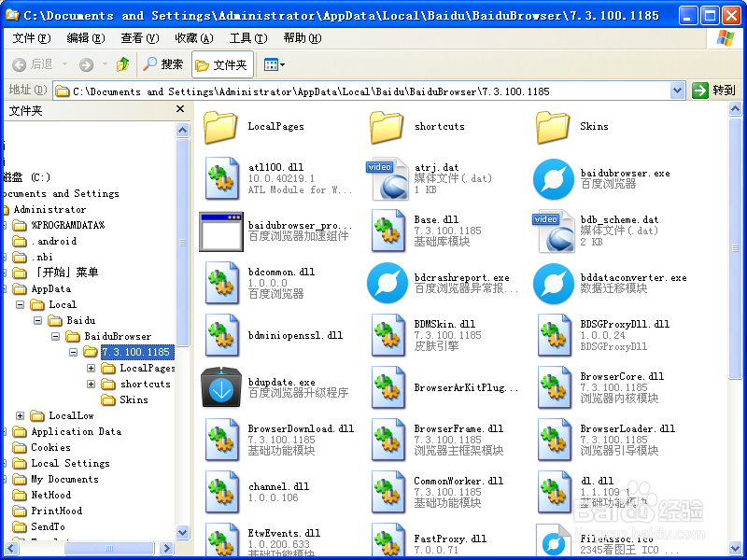Image resolution: width=747 pixels, height=560 pixels.
Task: Select the atl100.dll file icon
Action: (x=221, y=179)
